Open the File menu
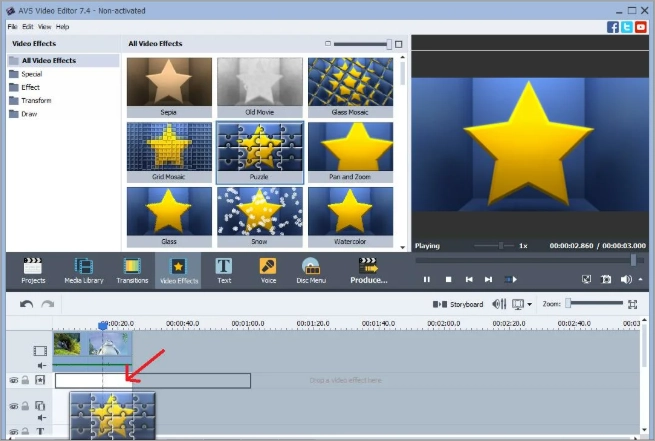This screenshot has height=441, width=655. [12, 27]
